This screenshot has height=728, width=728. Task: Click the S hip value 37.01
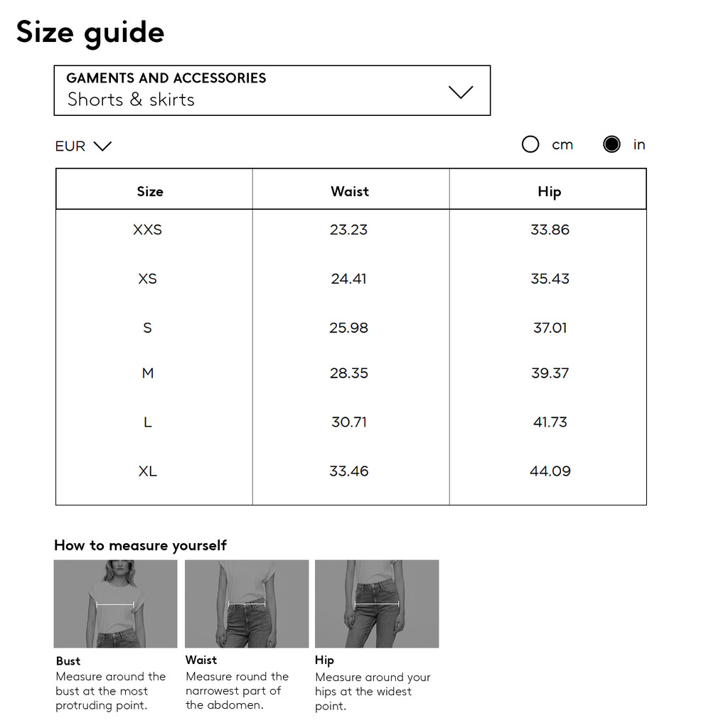pyautogui.click(x=550, y=328)
